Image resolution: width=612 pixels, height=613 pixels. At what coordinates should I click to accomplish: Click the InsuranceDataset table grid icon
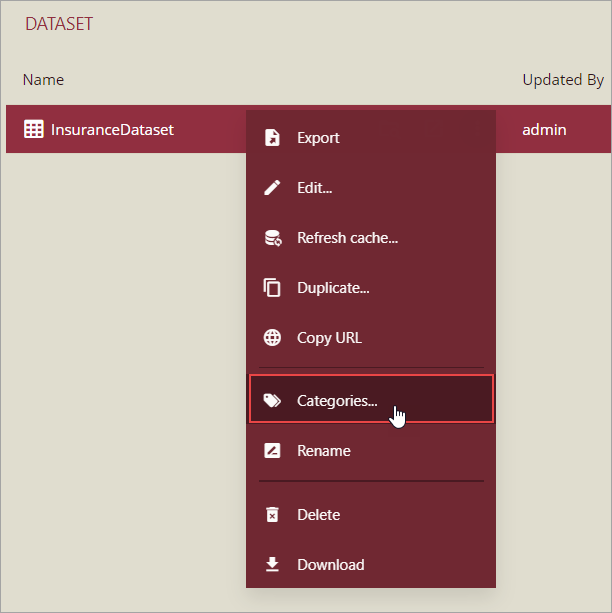(x=34, y=129)
